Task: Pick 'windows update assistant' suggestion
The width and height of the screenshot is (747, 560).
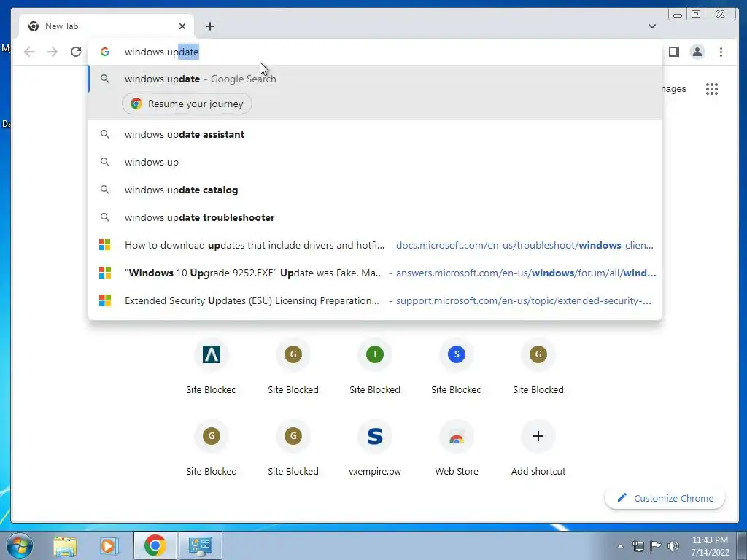Action: [x=375, y=135]
